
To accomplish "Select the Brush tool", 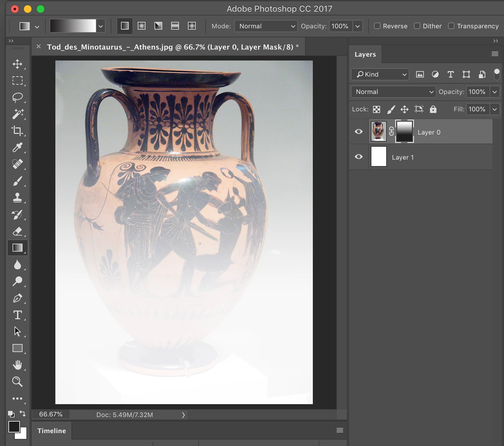I will [x=17, y=181].
